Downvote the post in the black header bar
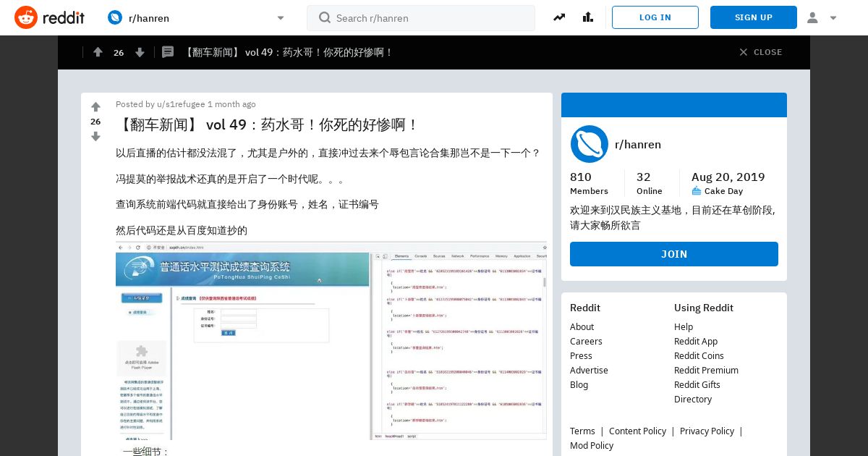868x456 pixels. [x=140, y=52]
